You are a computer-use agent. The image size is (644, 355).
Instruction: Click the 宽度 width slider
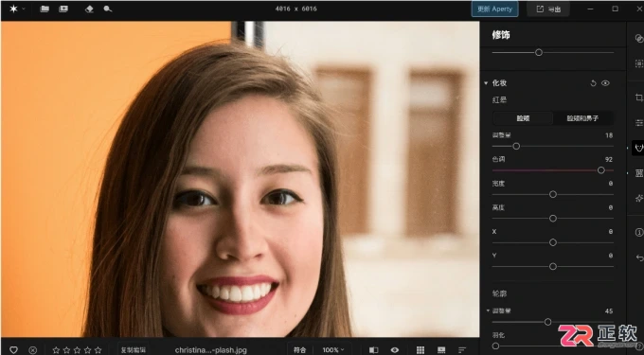pyautogui.click(x=553, y=194)
